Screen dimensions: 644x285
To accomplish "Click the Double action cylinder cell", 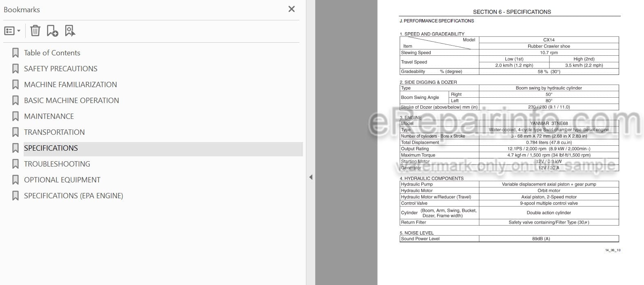I will (549, 213).
